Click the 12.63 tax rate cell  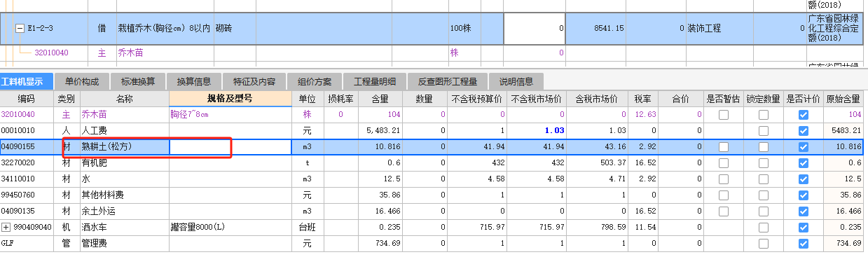(x=642, y=114)
